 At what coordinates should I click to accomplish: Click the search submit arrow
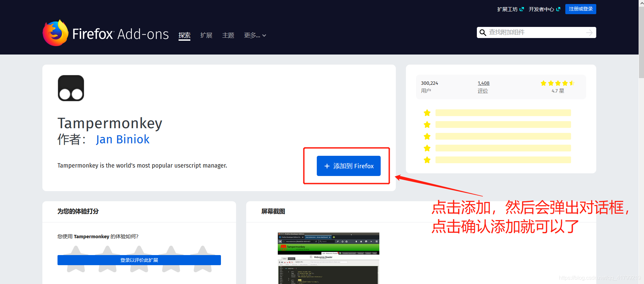pyautogui.click(x=589, y=33)
